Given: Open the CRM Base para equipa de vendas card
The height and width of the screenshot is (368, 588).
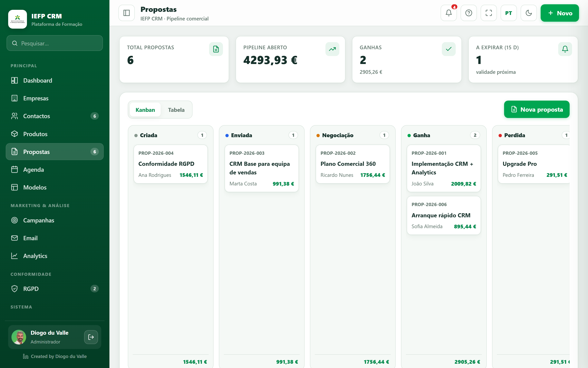Looking at the screenshot, I should tap(262, 168).
